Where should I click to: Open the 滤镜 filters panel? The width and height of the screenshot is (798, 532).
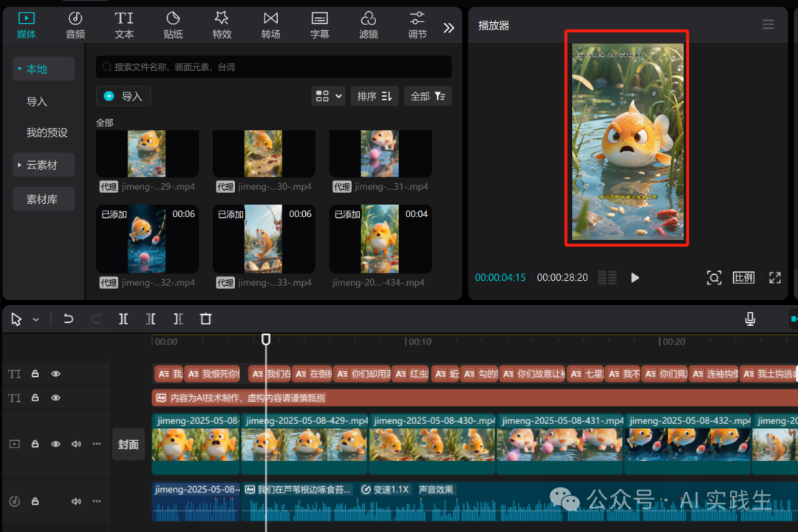(x=368, y=24)
